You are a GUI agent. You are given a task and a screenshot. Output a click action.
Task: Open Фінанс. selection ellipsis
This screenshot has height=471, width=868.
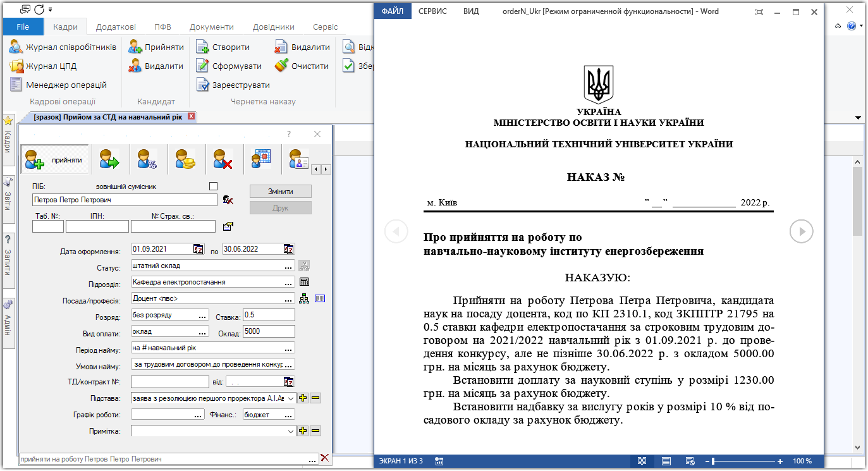(x=289, y=415)
